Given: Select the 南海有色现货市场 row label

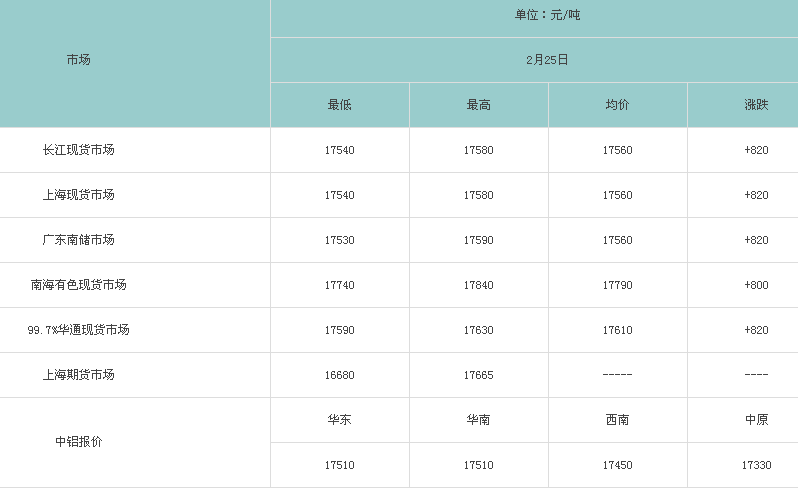Looking at the screenshot, I should click(x=78, y=285).
